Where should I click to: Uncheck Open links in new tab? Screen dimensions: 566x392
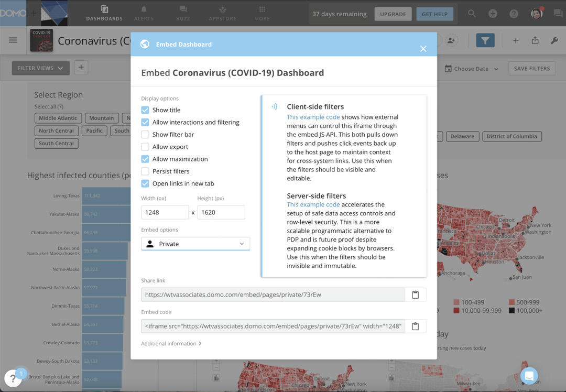tap(145, 184)
